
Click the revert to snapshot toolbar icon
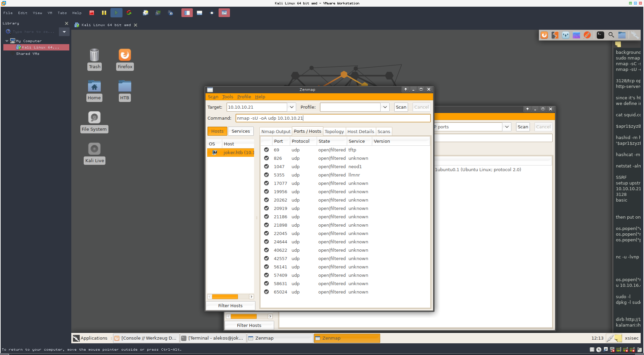[158, 13]
